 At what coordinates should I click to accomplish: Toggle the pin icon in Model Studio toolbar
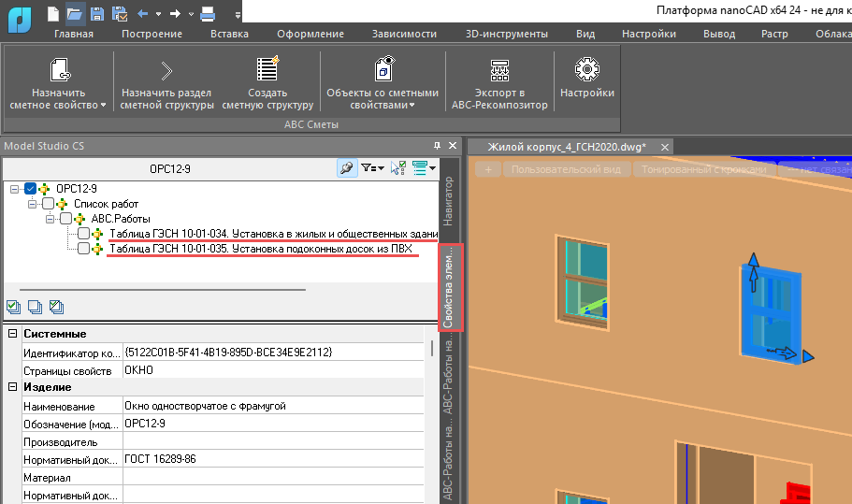point(347,168)
